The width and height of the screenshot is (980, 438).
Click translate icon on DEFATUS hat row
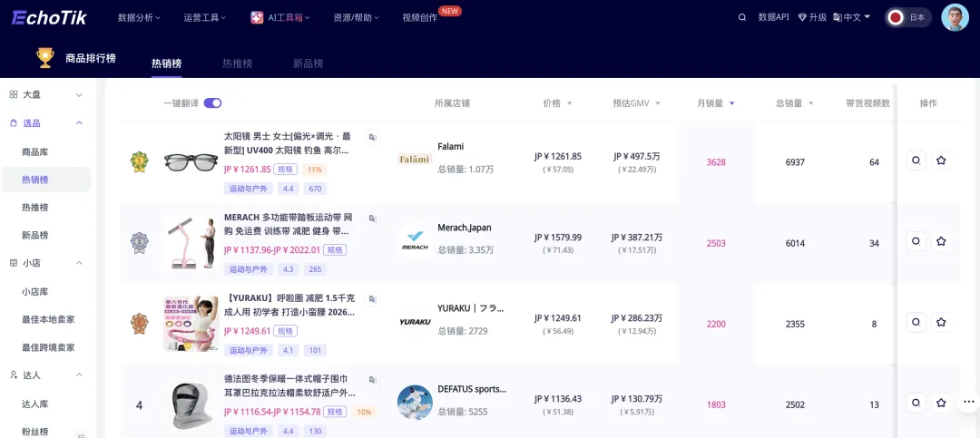[x=373, y=380]
